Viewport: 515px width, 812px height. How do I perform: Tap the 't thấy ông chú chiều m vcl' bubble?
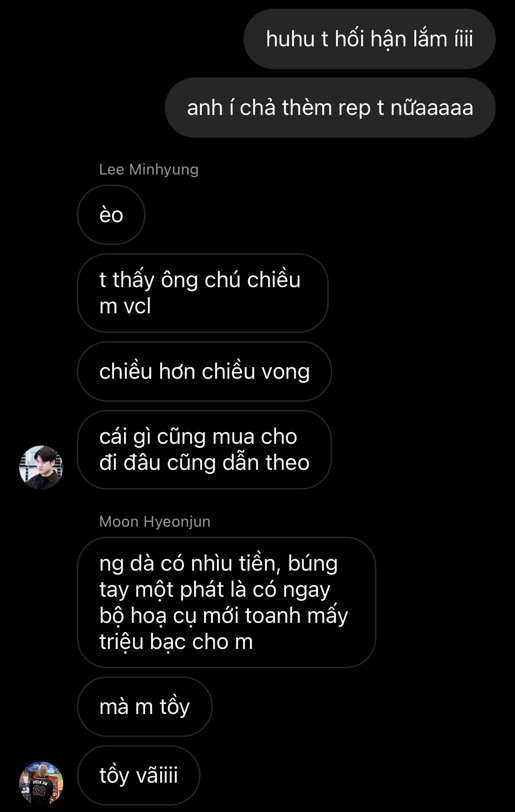pos(203,293)
